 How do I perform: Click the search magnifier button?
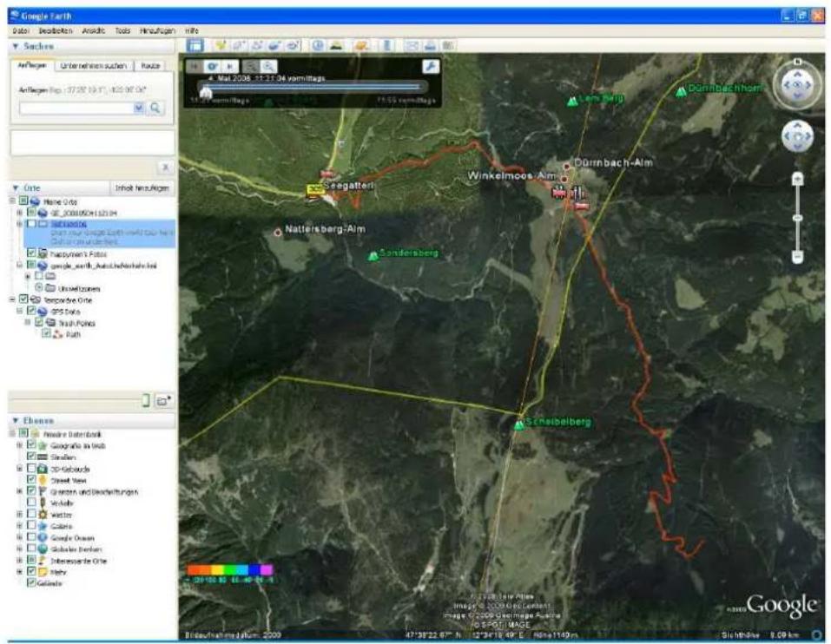pyautogui.click(x=155, y=108)
